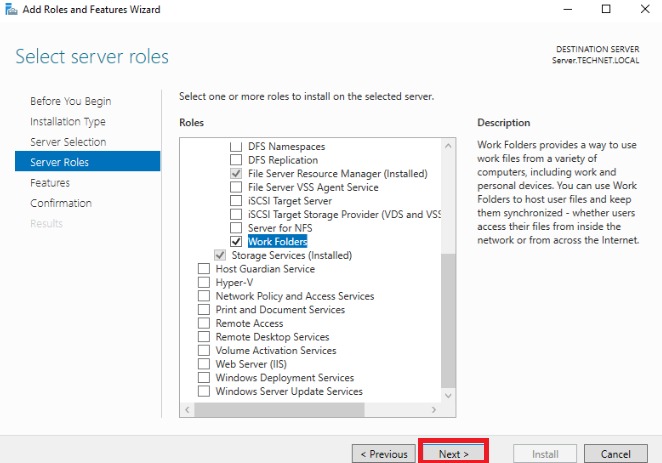This screenshot has height=463, width=662.
Task: Enable iSCSI Target Storage Provider checkbox
Action: click(236, 214)
